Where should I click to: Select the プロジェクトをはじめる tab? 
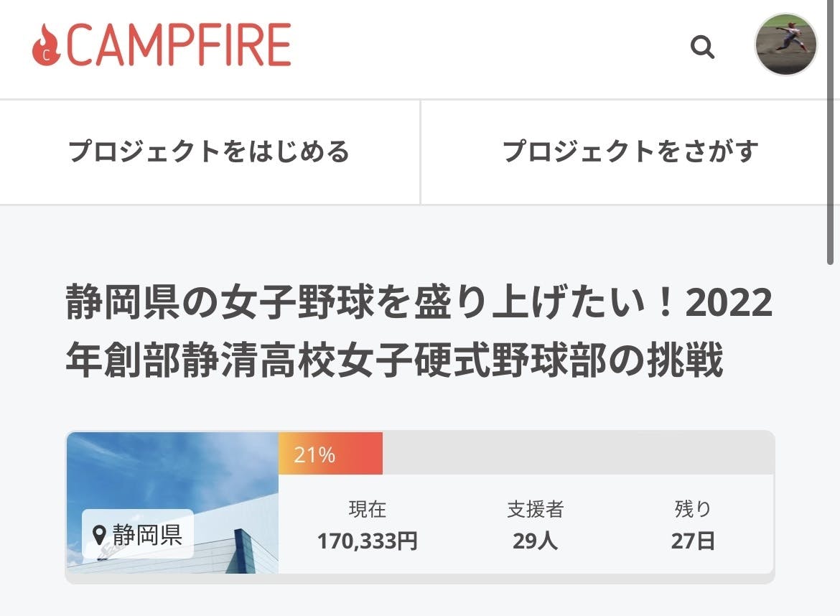[209, 151]
